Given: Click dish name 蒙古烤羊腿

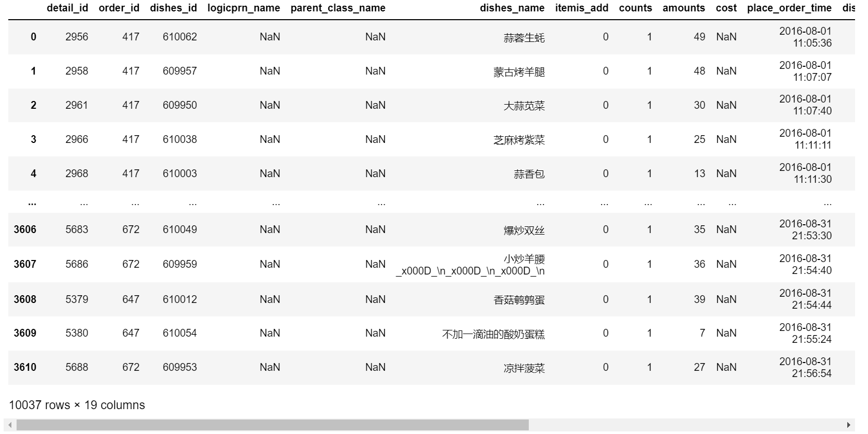Looking at the screenshot, I should [519, 71].
